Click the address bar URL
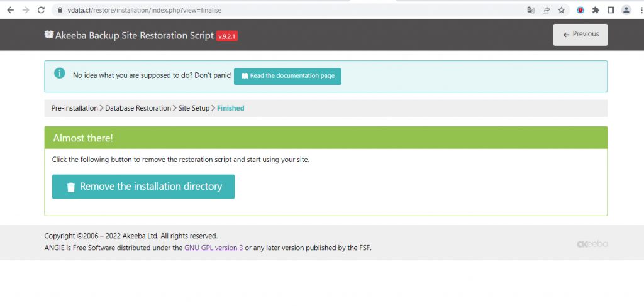 tap(145, 10)
